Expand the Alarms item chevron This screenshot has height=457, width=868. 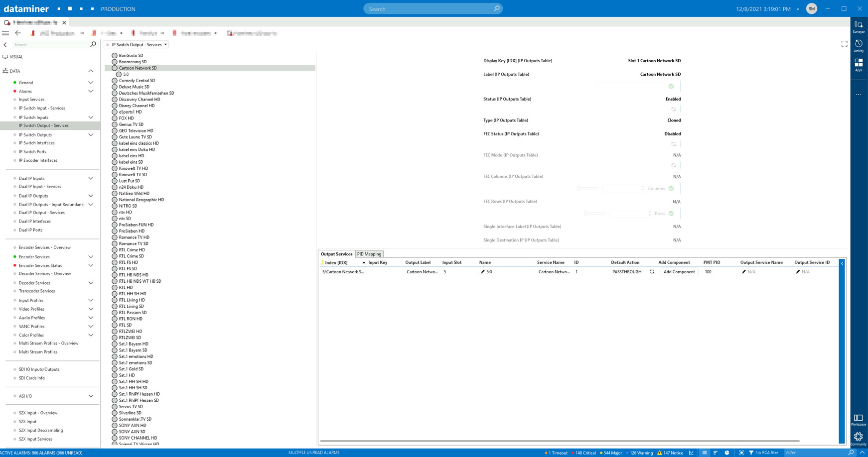[91, 92]
